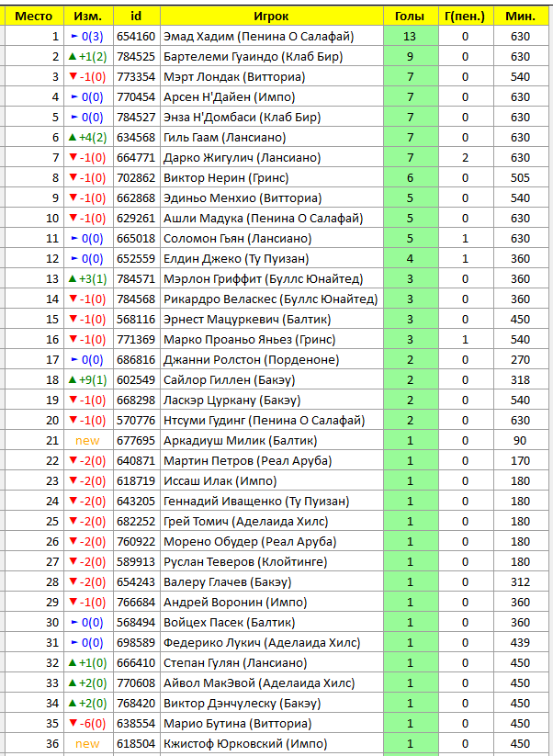
Task: Click player cell Джанни Ролстон (Порденоне)
Action: [x=271, y=360]
